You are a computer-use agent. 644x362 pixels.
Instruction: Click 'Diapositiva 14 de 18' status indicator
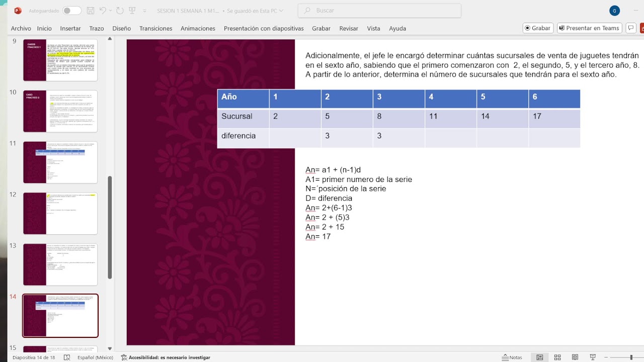[34, 357]
